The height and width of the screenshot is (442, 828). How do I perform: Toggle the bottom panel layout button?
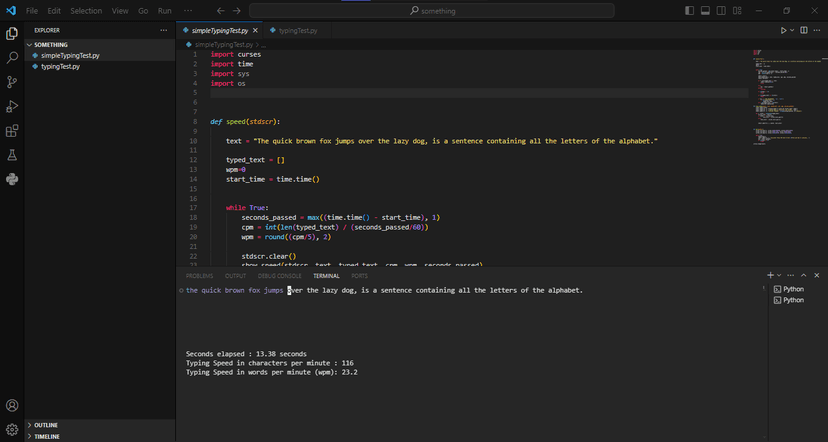pyautogui.click(x=705, y=11)
